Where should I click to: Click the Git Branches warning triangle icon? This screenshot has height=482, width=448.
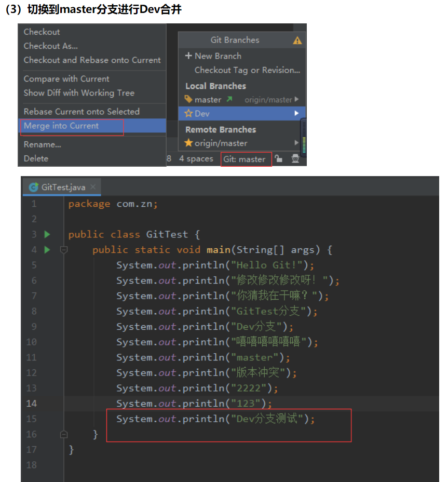coord(297,41)
